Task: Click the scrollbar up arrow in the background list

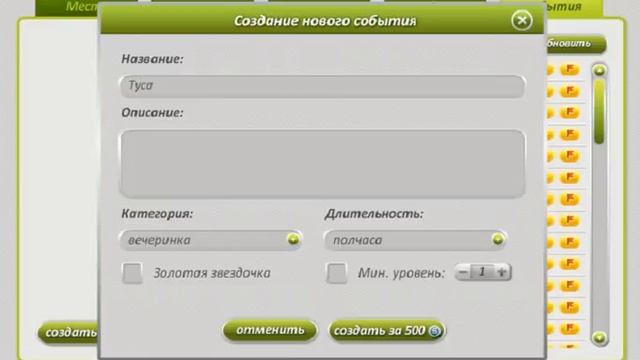Action: pos(600,71)
